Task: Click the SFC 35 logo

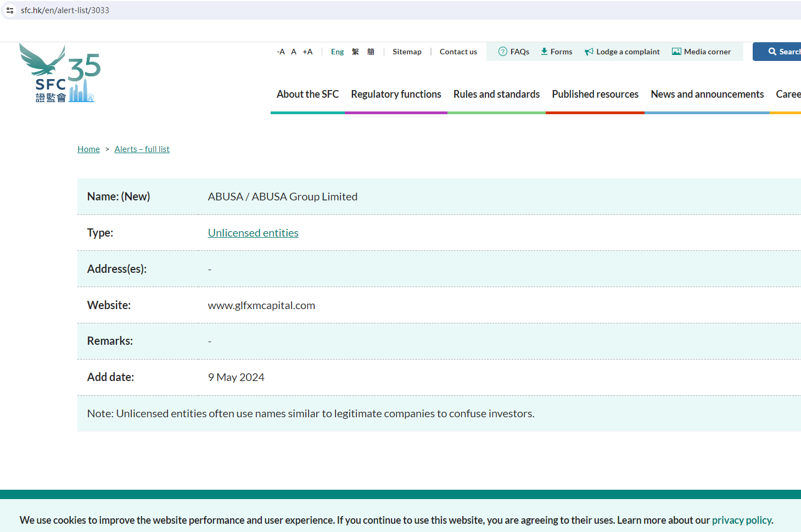Action: click(59, 73)
